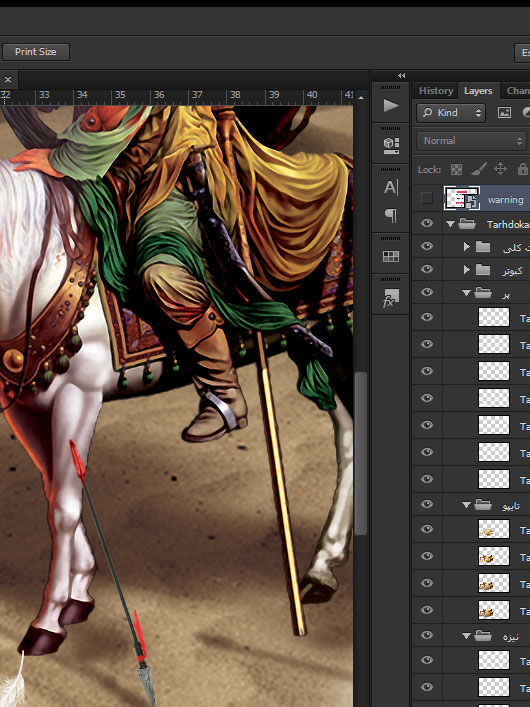Open the Styles fx panel icon
530x707 pixels.
pyautogui.click(x=391, y=298)
